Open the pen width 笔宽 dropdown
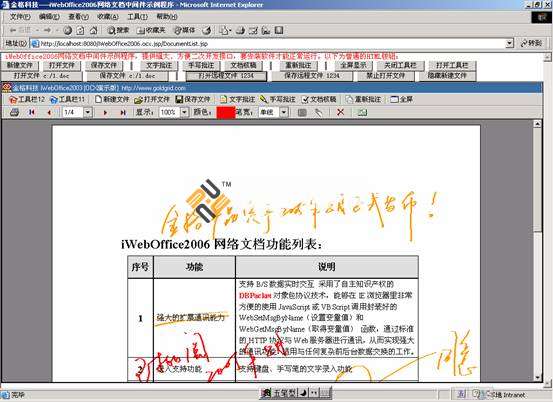This screenshot has height=402, width=553. (284, 112)
